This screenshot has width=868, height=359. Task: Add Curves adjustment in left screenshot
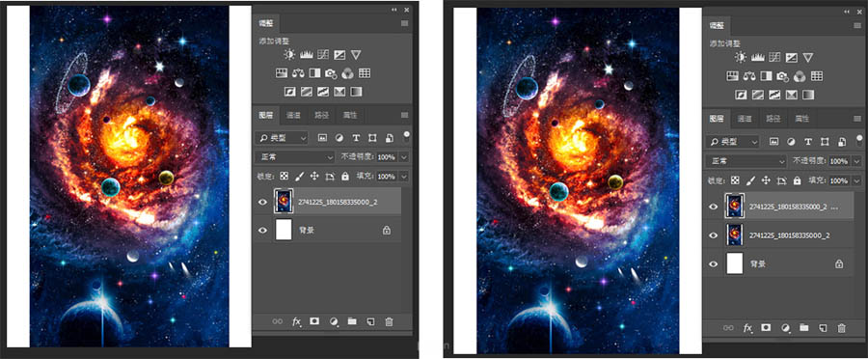(323, 54)
